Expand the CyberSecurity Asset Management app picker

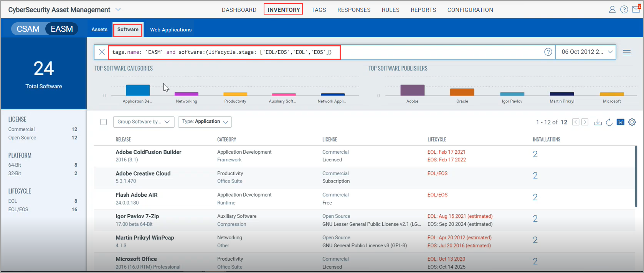(118, 10)
